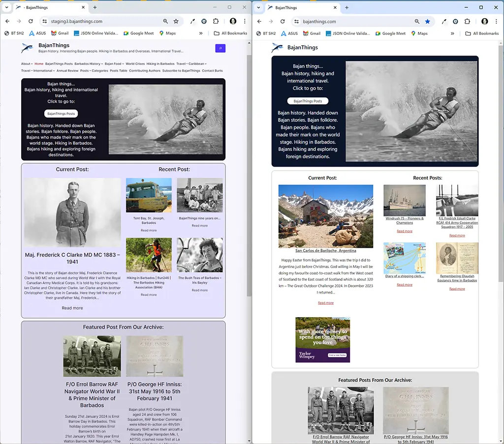Select Hiking in Barbados menu item
The width and height of the screenshot is (504, 444).
tap(160, 64)
